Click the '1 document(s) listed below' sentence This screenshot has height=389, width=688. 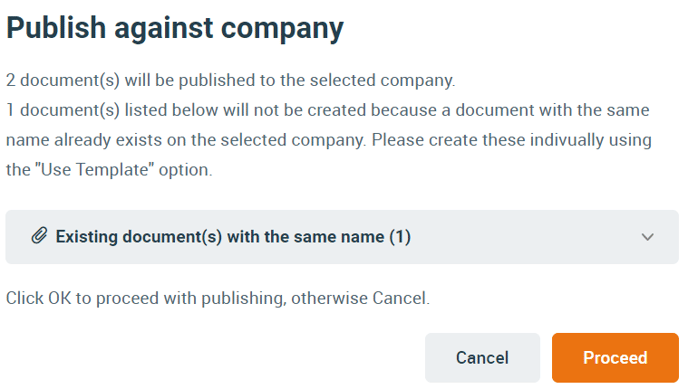tap(328, 140)
